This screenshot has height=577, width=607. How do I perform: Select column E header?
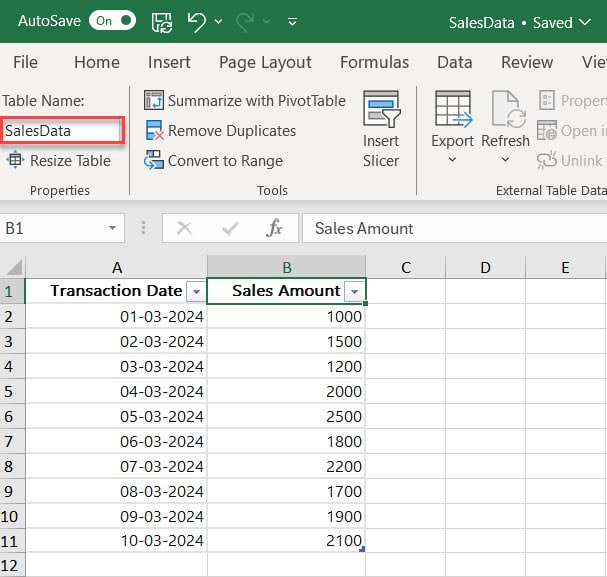(x=565, y=267)
